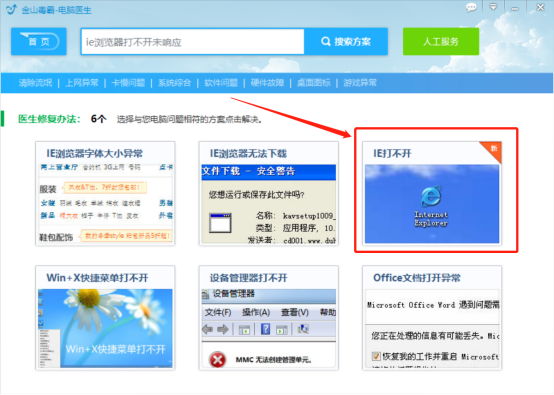The width and height of the screenshot is (554, 395).
Task: Open the IE浏览器字体大小异常 solution title
Action: click(x=94, y=153)
